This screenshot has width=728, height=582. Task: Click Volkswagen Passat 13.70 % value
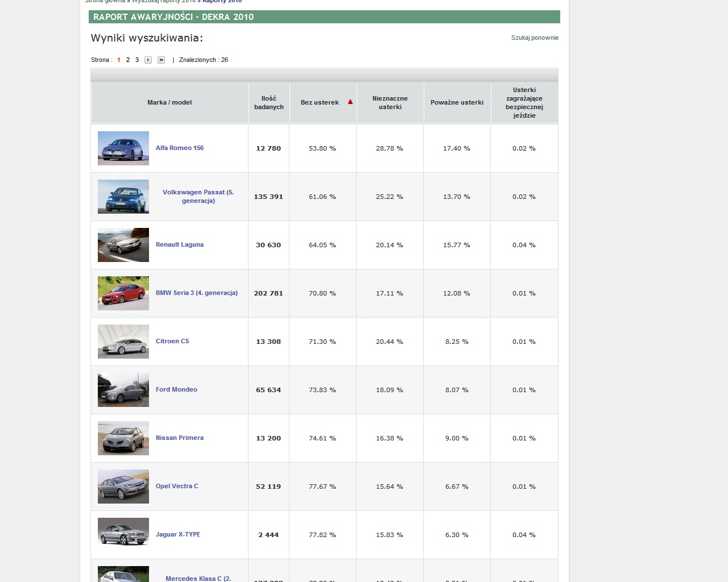pyautogui.click(x=457, y=197)
